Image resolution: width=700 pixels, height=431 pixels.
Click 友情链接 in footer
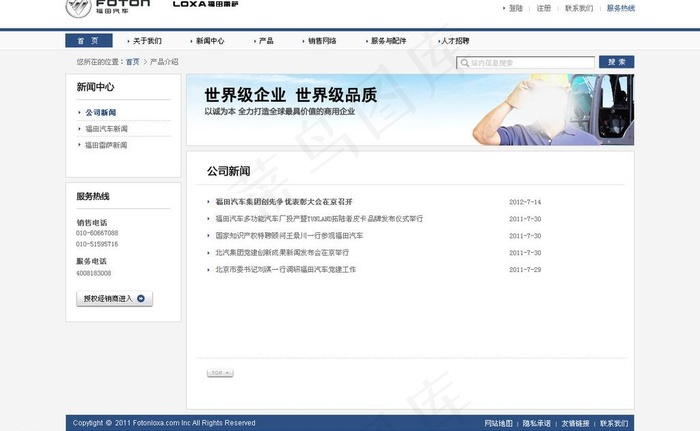[575, 423]
